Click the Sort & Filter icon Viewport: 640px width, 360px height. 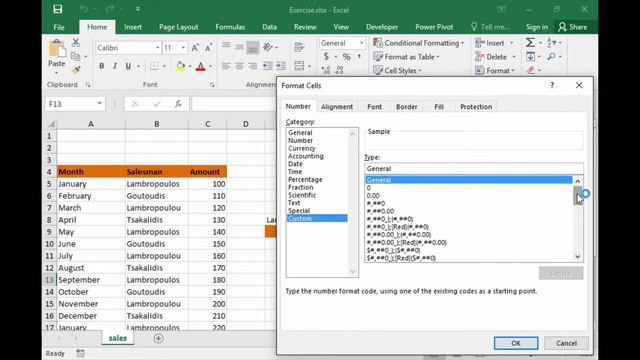pyautogui.click(x=551, y=42)
